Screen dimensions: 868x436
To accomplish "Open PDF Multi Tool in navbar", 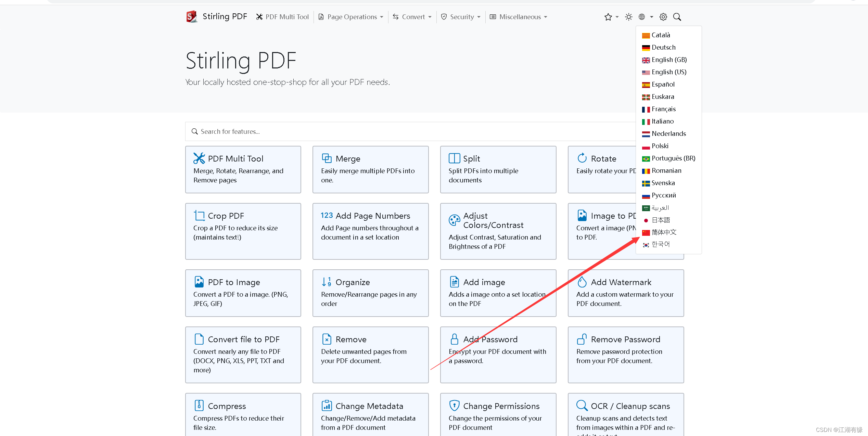I will [x=282, y=17].
